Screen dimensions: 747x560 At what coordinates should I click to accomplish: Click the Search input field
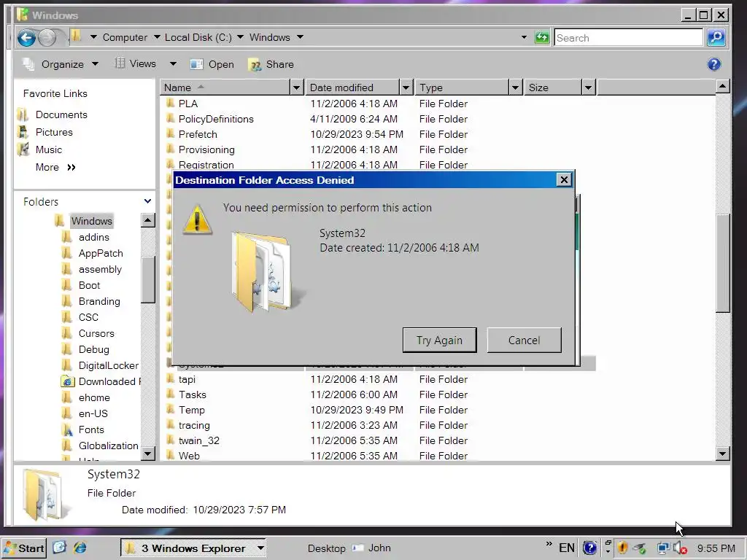628,38
